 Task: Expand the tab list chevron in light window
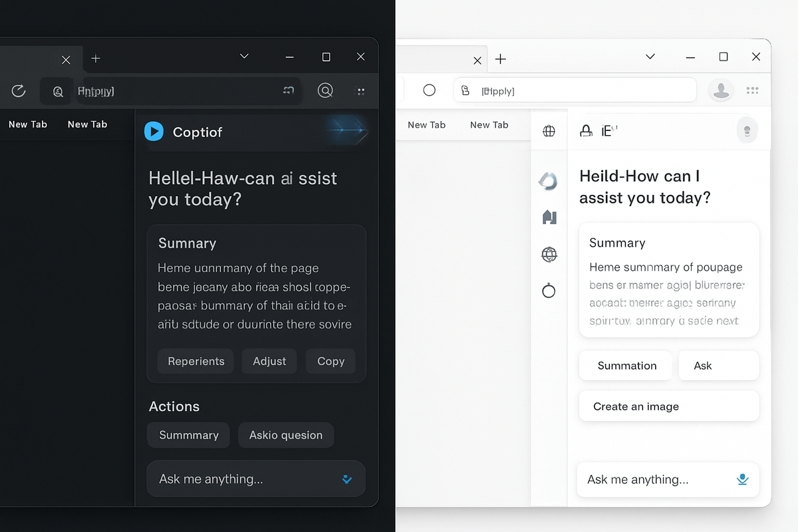[x=650, y=57]
